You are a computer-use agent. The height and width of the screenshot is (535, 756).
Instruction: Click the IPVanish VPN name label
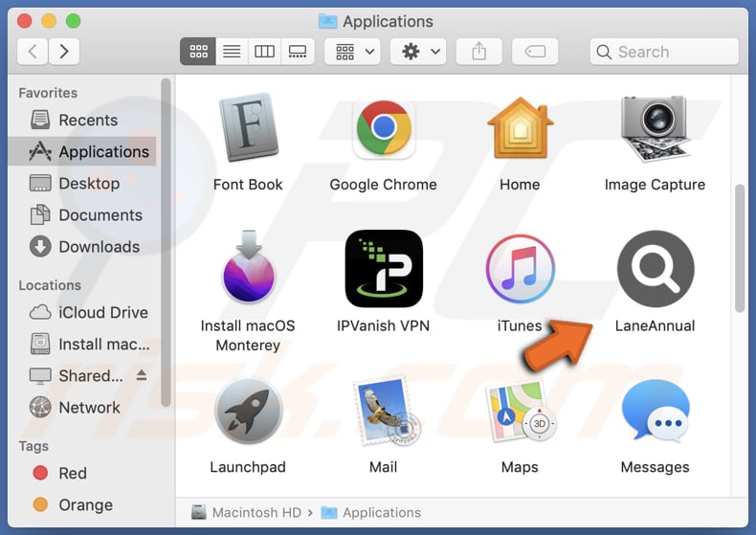384,325
